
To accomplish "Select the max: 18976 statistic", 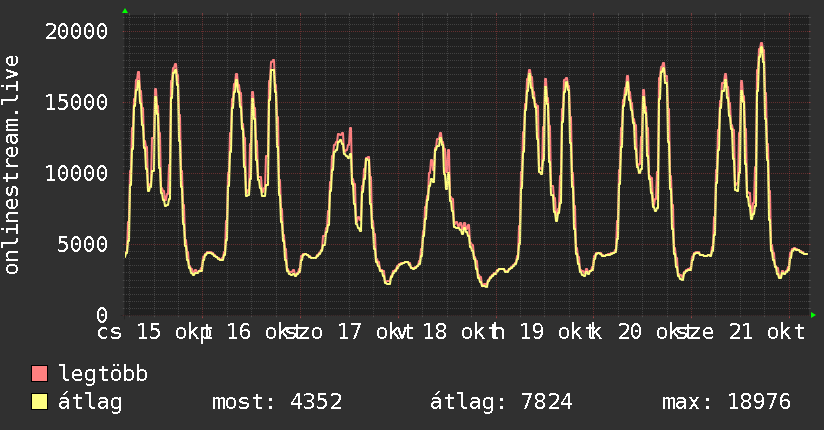I will [726, 402].
